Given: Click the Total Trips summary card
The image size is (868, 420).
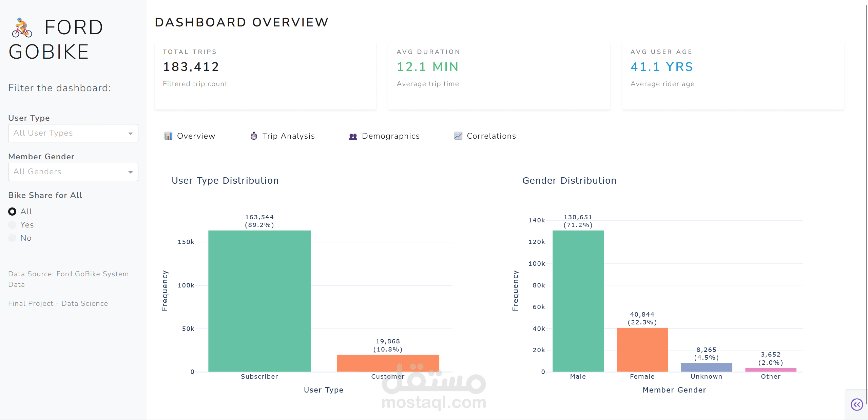Looking at the screenshot, I should click(265, 75).
